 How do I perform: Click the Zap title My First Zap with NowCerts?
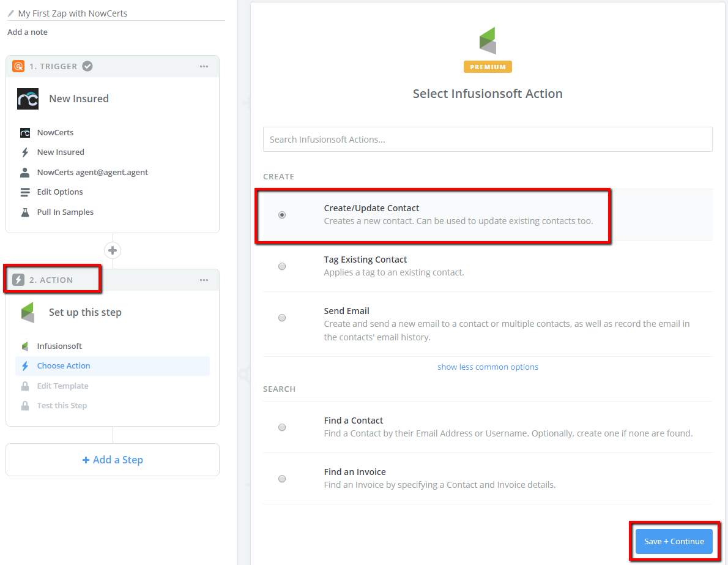pos(72,13)
